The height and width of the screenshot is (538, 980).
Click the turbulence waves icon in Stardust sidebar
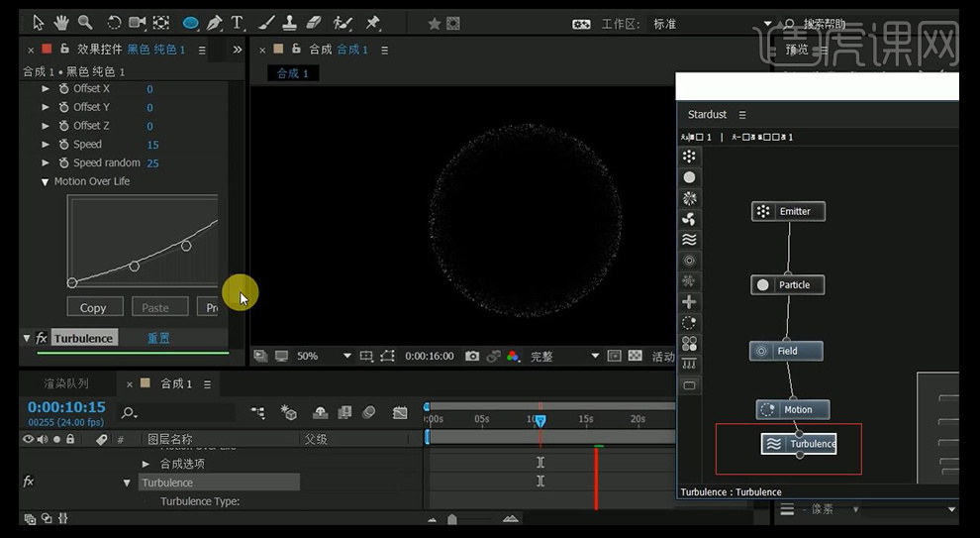689,240
